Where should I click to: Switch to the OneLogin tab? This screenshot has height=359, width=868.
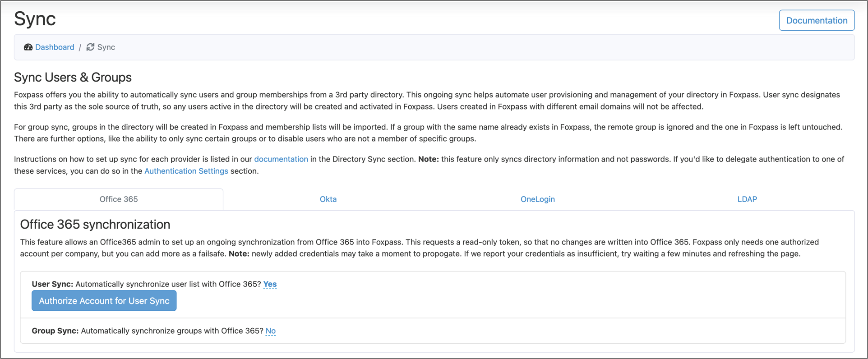pyautogui.click(x=538, y=199)
